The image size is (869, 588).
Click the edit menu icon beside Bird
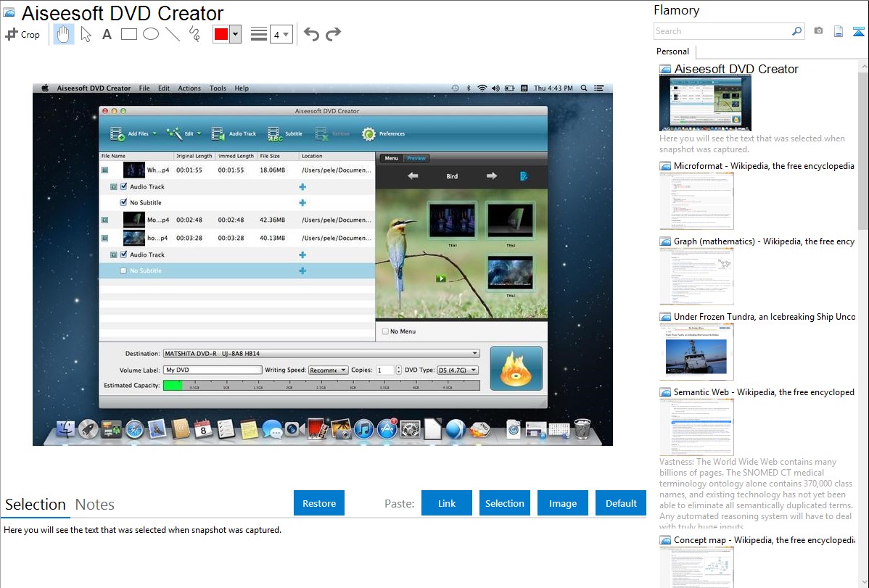[x=524, y=176]
